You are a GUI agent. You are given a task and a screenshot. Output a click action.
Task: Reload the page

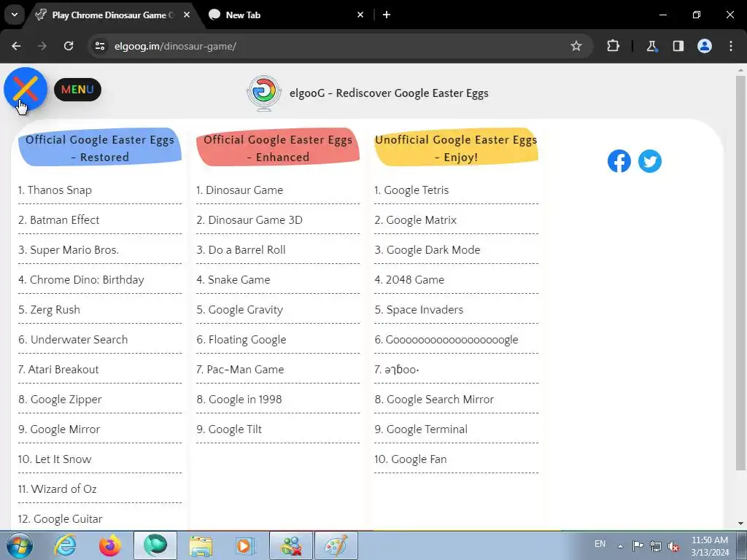[x=69, y=46]
